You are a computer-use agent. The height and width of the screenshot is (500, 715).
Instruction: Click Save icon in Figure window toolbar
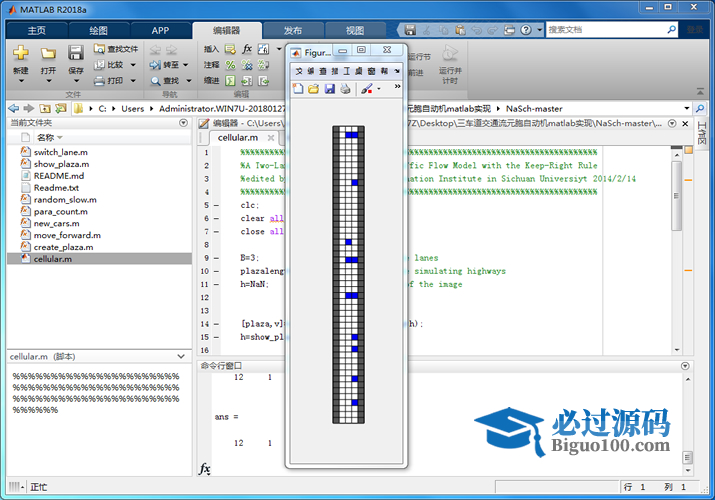[x=330, y=88]
